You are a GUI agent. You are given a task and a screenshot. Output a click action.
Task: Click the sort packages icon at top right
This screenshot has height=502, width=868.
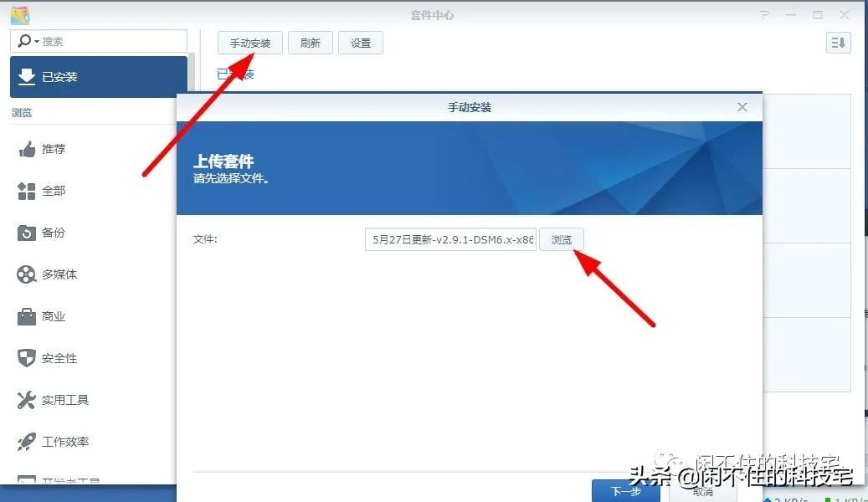point(837,43)
